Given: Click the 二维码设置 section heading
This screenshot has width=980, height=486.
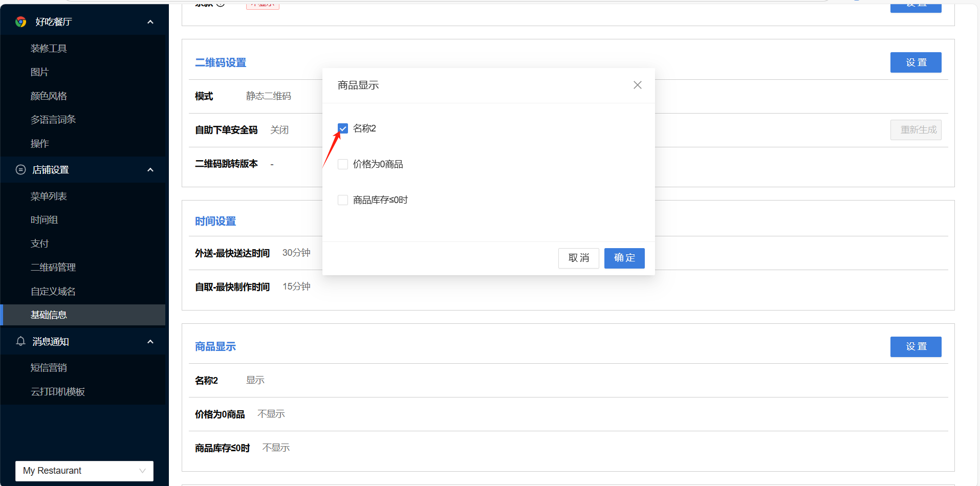Looking at the screenshot, I should coord(221,62).
